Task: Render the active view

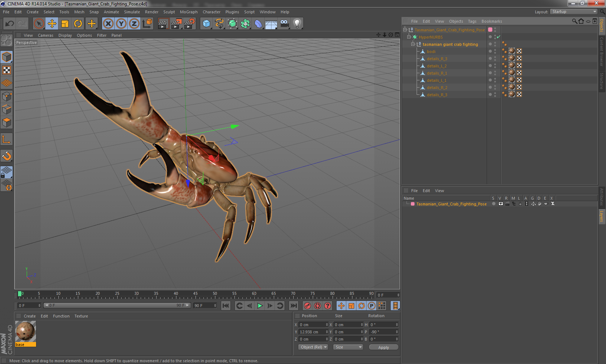Action: pos(163,24)
